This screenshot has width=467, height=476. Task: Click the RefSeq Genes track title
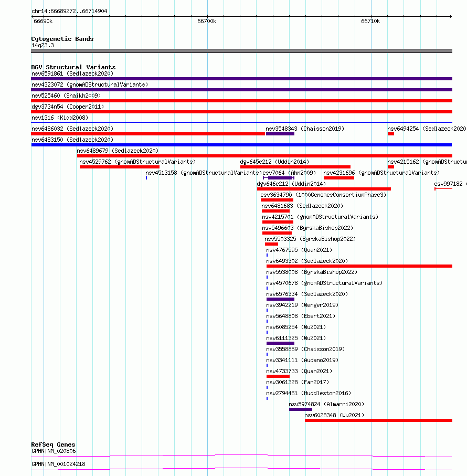pyautogui.click(x=53, y=445)
